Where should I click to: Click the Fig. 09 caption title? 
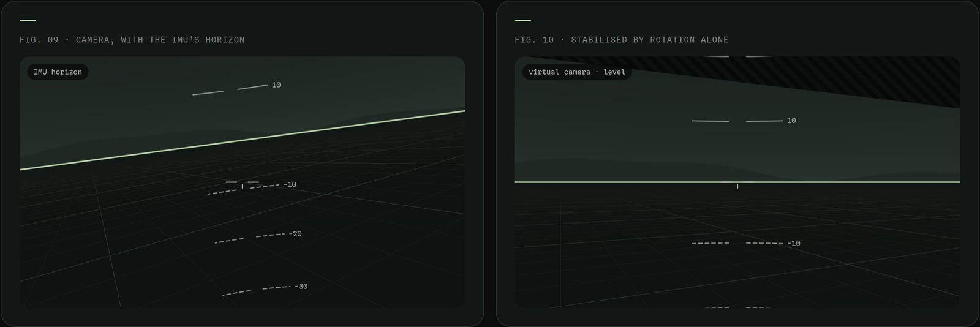click(x=132, y=40)
